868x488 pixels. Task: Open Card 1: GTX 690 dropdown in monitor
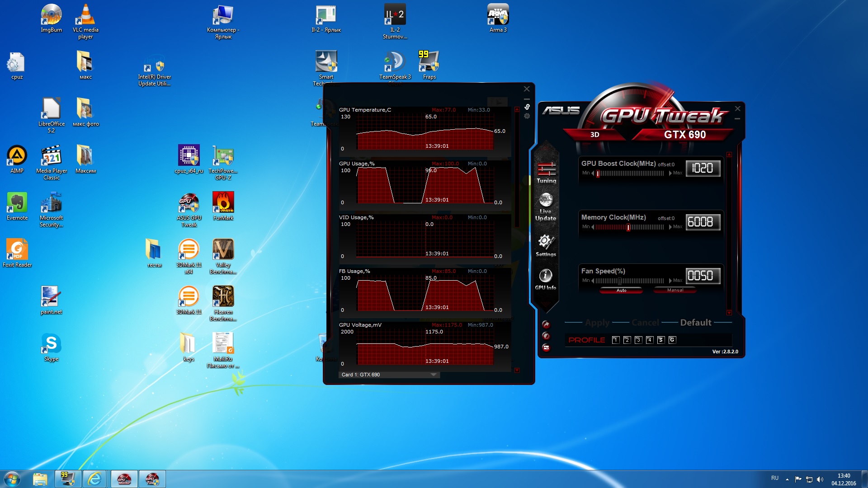click(389, 375)
